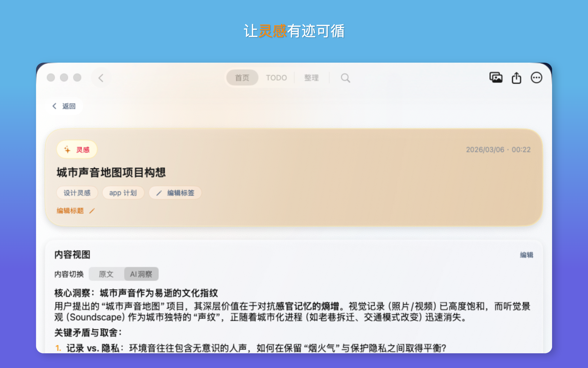Open the more options ellipsis menu
Viewport: 588px width, 368px height.
coord(536,78)
